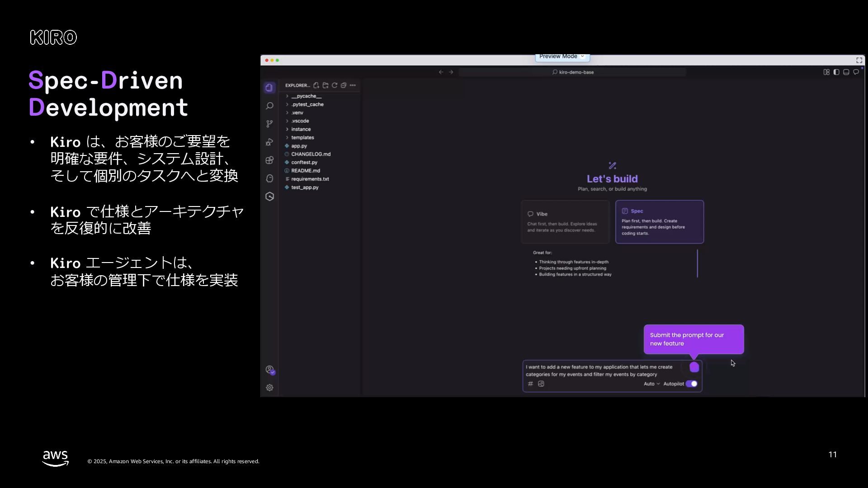The width and height of the screenshot is (868, 488).
Task: Open the Kiro ghost panel in sidebar
Action: [270, 178]
